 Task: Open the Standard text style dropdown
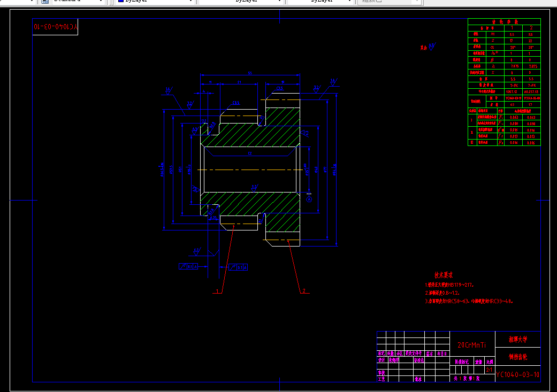tap(78, 1)
